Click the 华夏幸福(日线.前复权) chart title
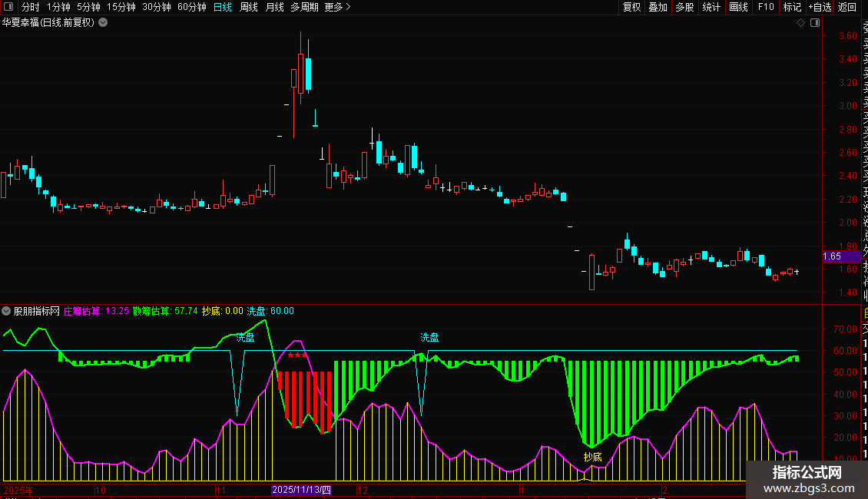The height and width of the screenshot is (499, 868). [x=48, y=23]
